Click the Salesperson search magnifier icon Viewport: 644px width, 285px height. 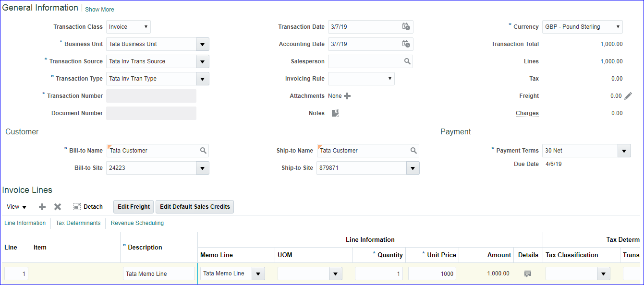coord(407,61)
